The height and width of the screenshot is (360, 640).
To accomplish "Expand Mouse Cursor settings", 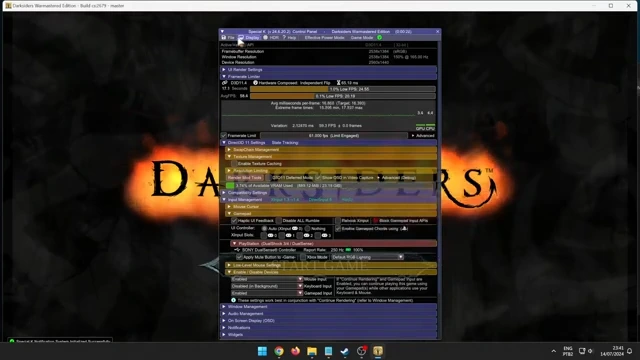I will (331, 207).
